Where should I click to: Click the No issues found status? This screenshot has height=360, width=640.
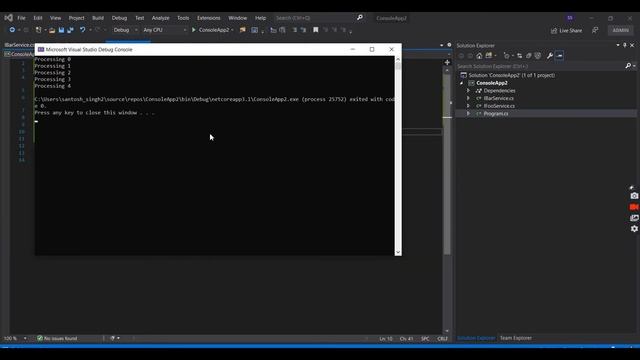pyautogui.click(x=57, y=338)
